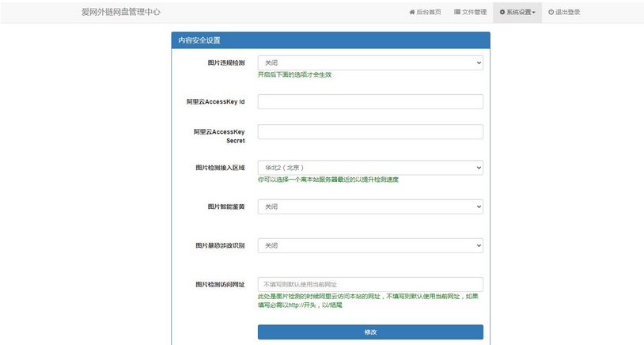Expand the 系统设置 dropdown menu
Image resolution: width=644 pixels, height=345 pixels.
[517, 13]
